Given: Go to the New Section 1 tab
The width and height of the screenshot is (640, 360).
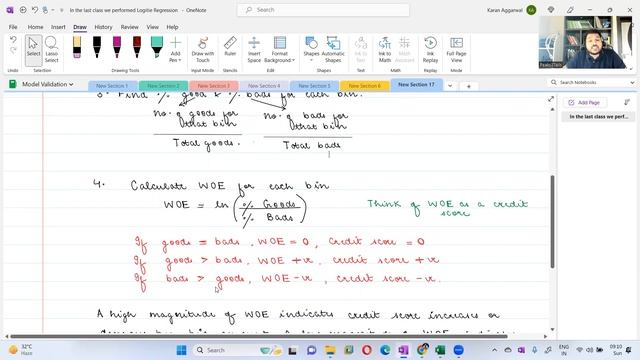Looking at the screenshot, I should tap(112, 86).
